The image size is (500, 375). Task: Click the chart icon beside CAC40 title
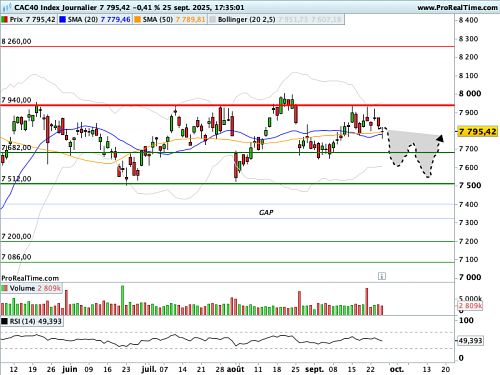pos(7,7)
